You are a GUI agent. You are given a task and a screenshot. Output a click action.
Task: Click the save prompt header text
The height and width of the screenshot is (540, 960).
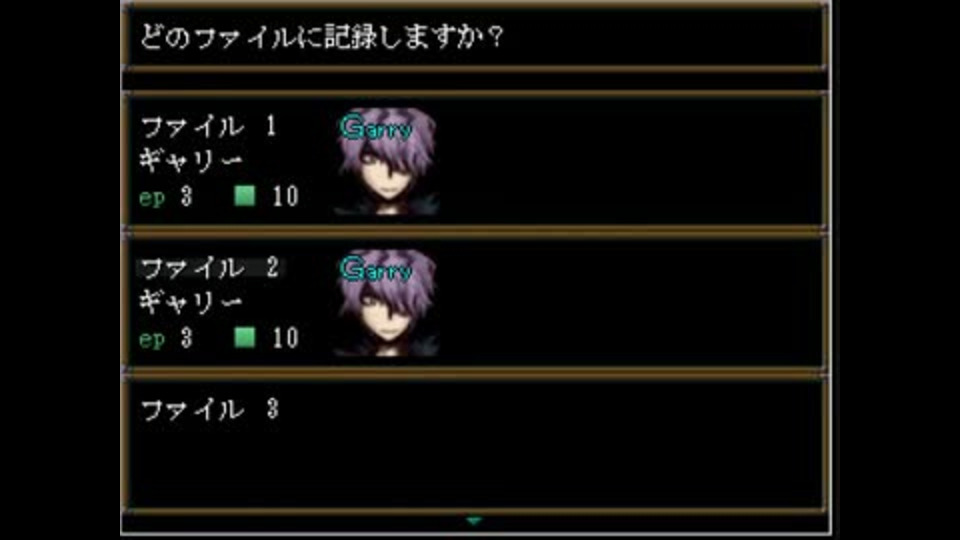tap(322, 37)
